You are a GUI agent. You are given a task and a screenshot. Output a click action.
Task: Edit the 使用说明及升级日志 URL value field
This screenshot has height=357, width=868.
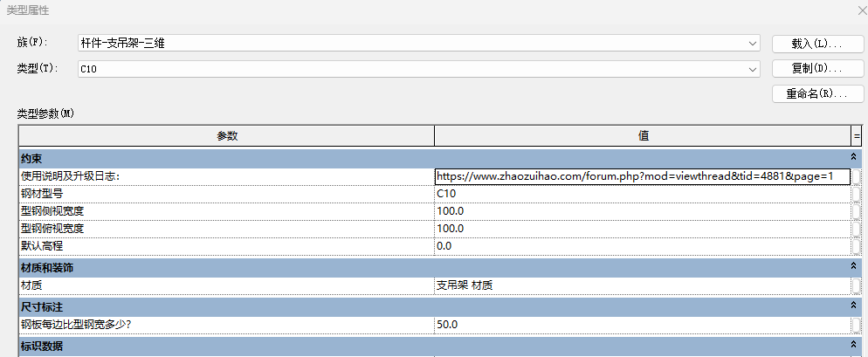642,176
